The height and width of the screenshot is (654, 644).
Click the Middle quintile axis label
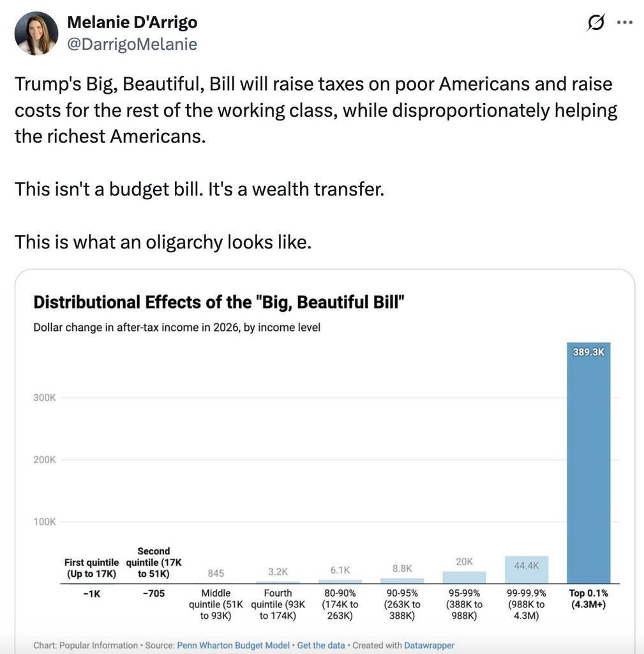point(216,604)
